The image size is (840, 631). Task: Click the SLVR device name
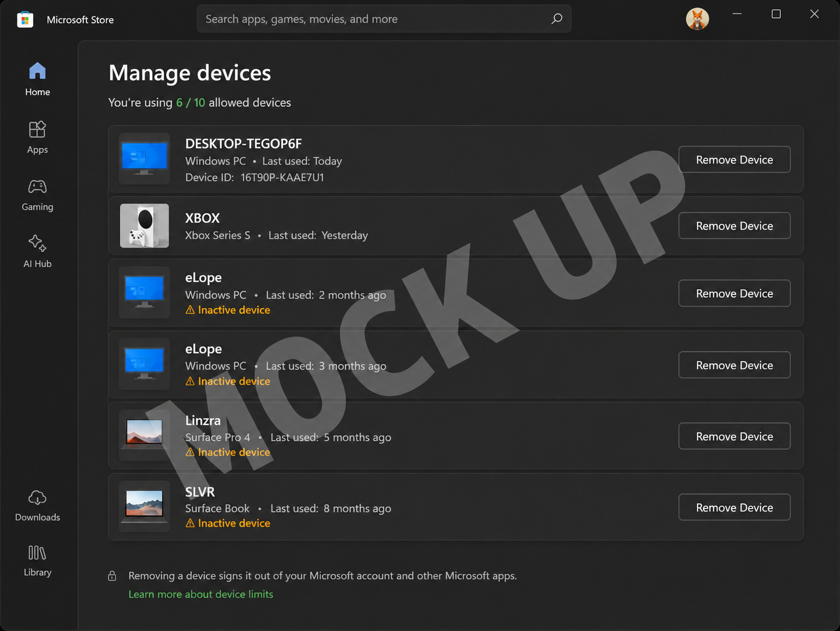coord(200,492)
